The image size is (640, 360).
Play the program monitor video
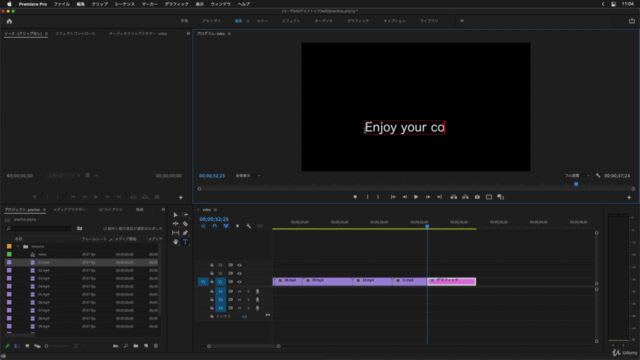pos(416,197)
